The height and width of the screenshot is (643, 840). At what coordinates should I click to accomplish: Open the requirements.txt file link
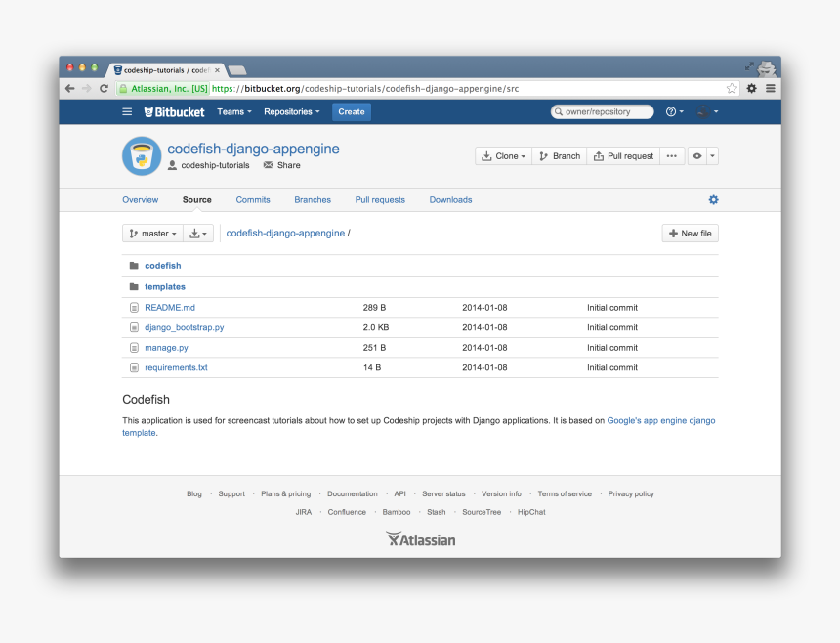click(x=176, y=367)
